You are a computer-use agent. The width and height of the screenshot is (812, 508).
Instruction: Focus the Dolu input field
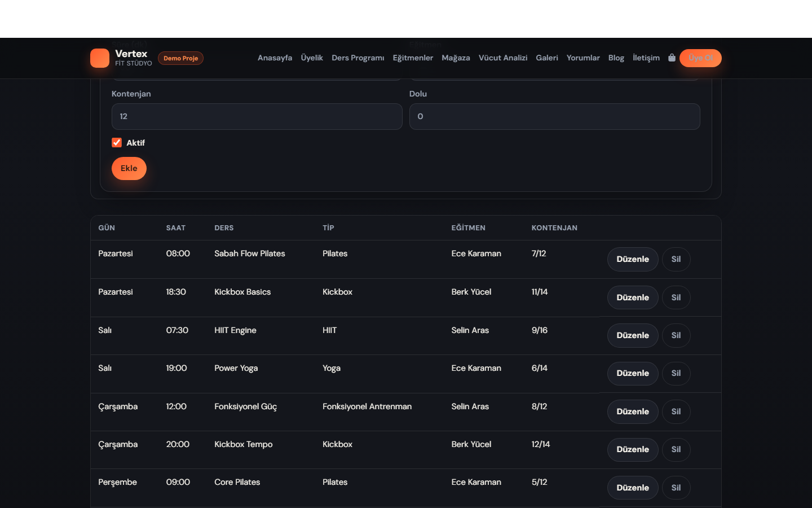(x=555, y=116)
